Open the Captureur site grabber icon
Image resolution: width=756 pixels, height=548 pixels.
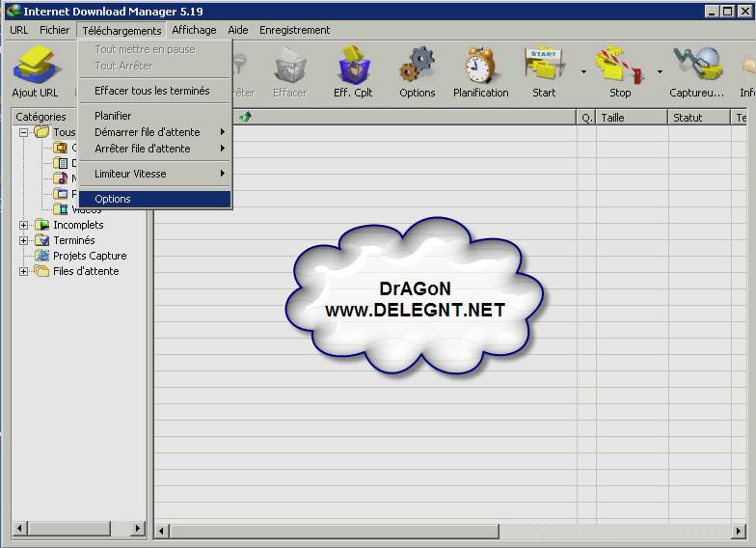[698, 66]
